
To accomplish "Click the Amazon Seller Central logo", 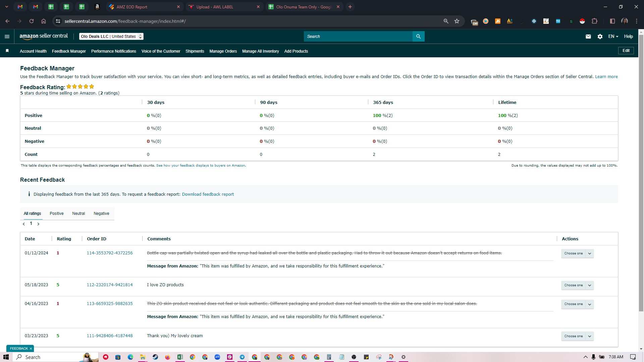I will point(44,36).
